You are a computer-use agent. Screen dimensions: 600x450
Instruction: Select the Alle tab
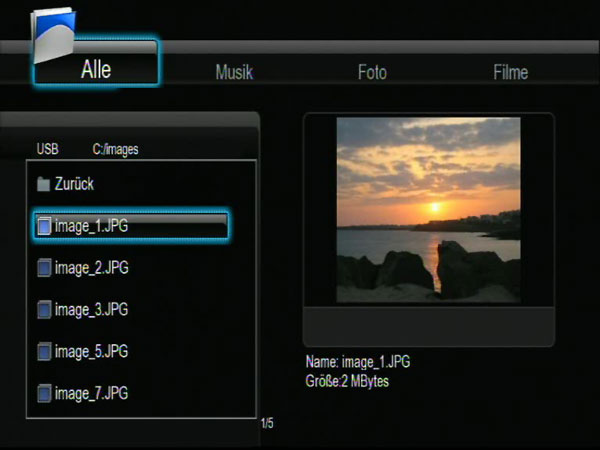click(96, 63)
